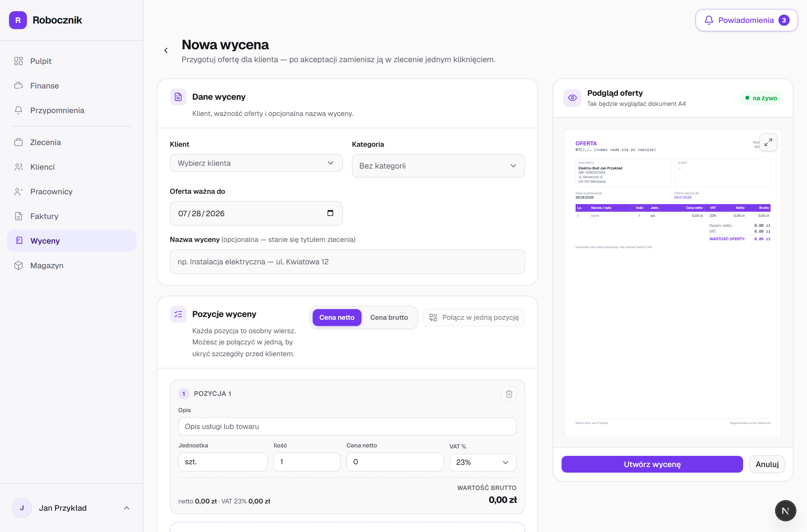Click the na żywo live status badge
Viewport: 807px width, 532px height.
[761, 98]
